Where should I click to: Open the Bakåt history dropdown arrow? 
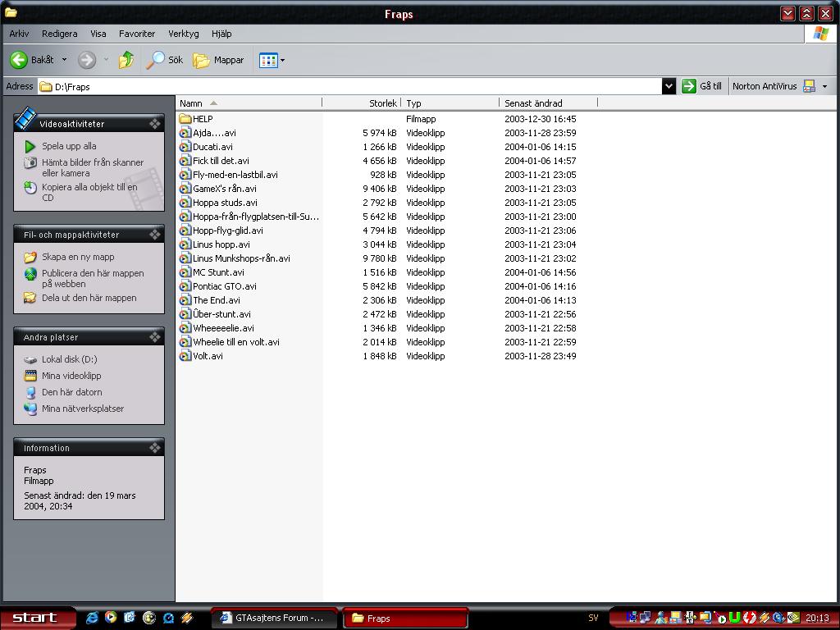point(64,60)
